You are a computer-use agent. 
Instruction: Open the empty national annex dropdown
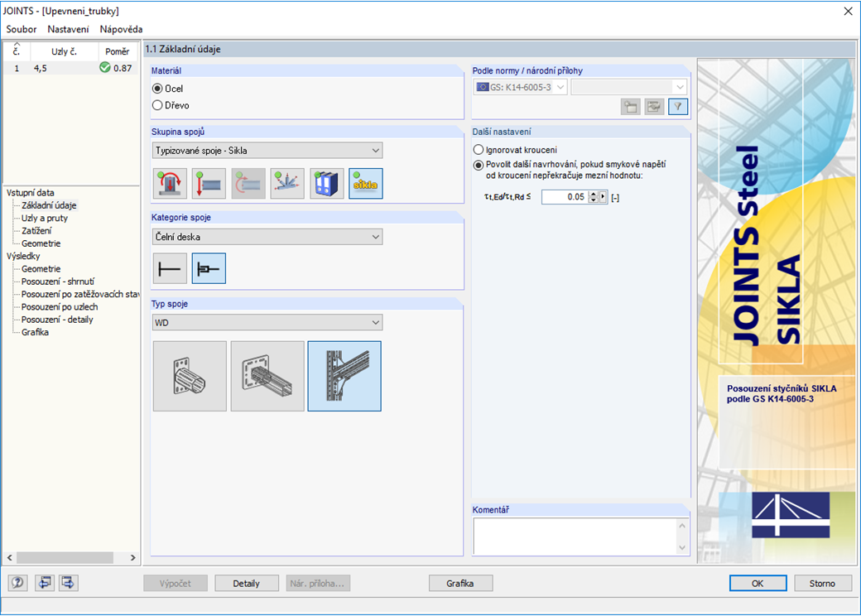pos(628,87)
